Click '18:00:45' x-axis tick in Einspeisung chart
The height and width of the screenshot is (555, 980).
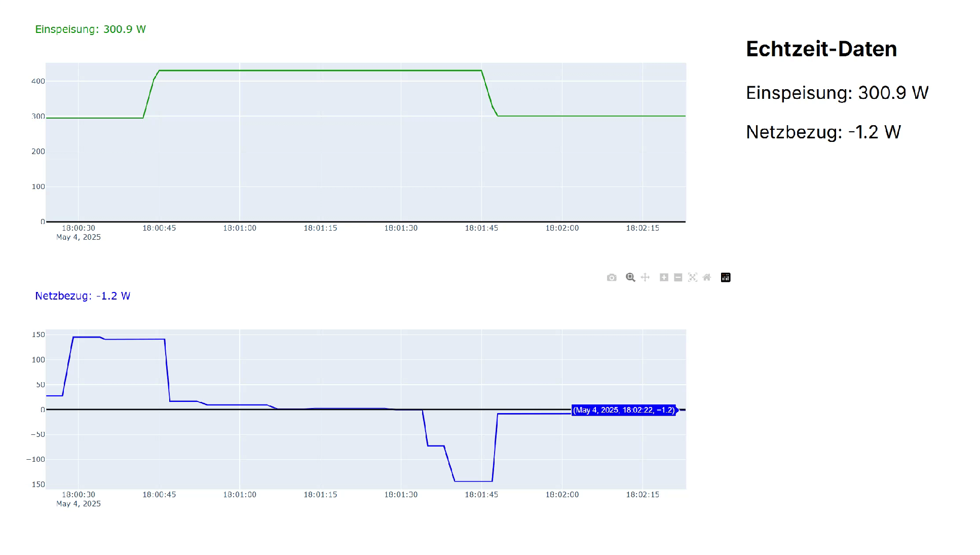pyautogui.click(x=159, y=228)
